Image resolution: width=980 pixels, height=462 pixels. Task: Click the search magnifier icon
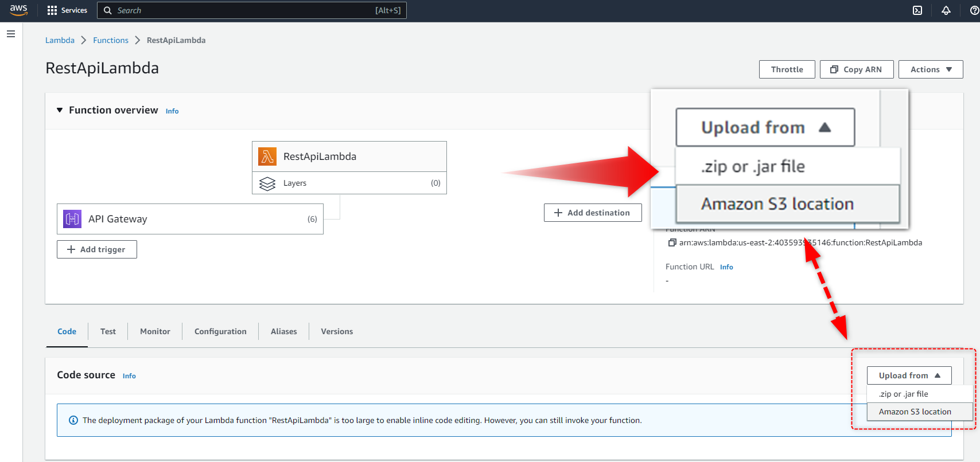[x=107, y=10]
